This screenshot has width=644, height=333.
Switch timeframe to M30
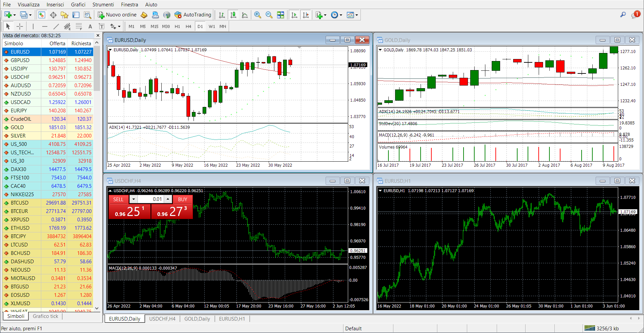(166, 26)
